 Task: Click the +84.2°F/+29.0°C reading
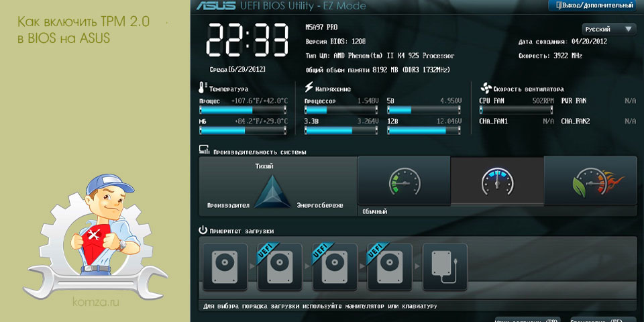(261, 121)
